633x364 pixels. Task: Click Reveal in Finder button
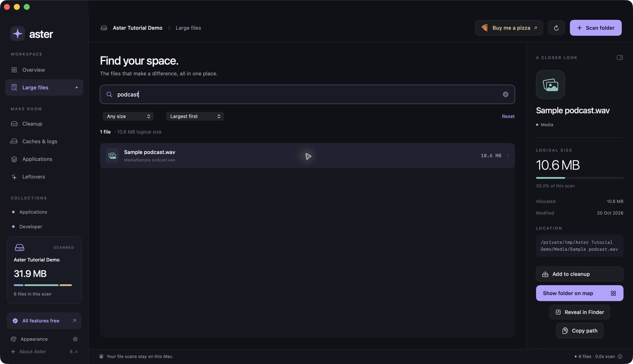point(580,312)
